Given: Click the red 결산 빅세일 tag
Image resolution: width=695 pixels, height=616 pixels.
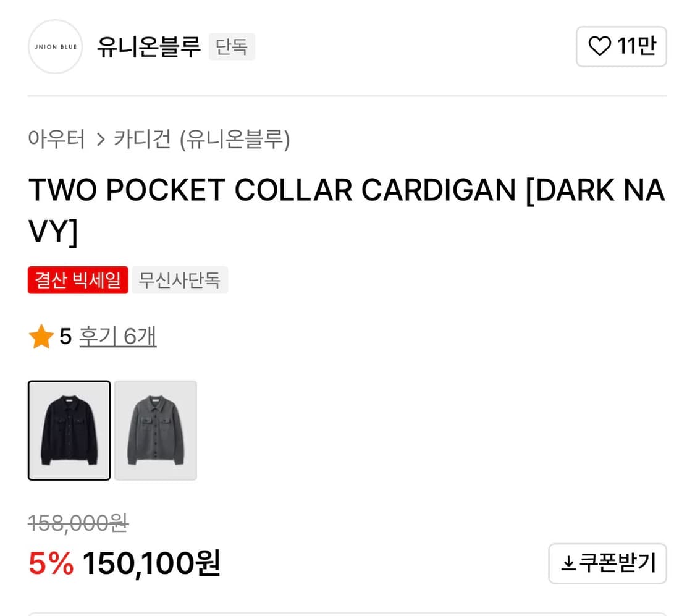Looking at the screenshot, I should pyautogui.click(x=78, y=280).
